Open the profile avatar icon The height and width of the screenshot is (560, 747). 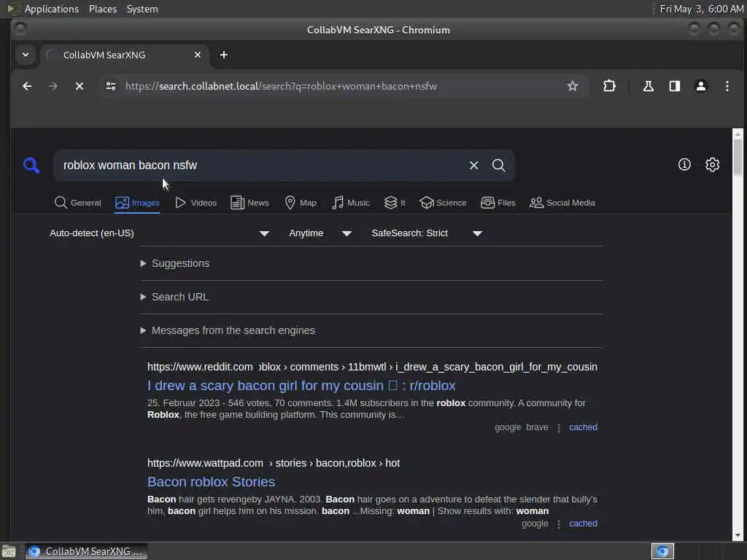pos(701,86)
